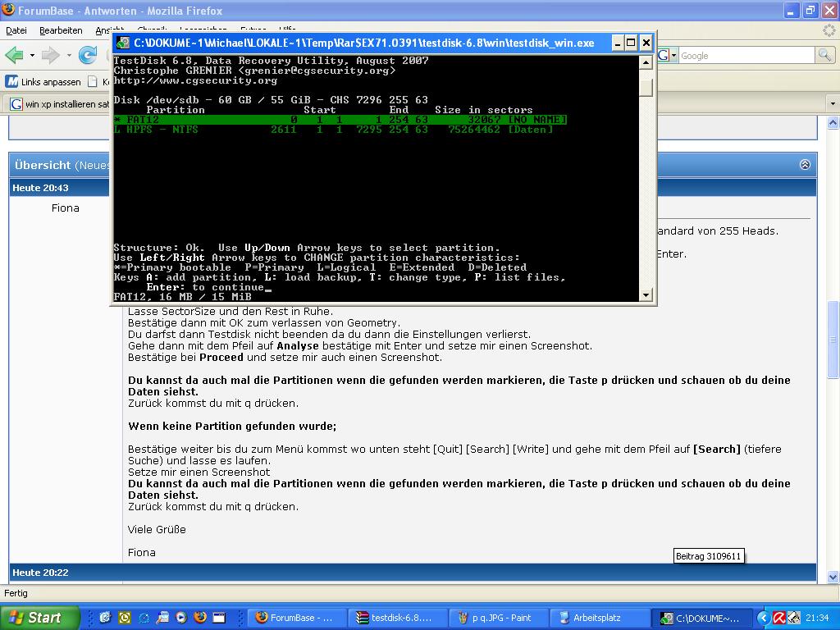Open the Bearbeiten menu

coord(61,30)
